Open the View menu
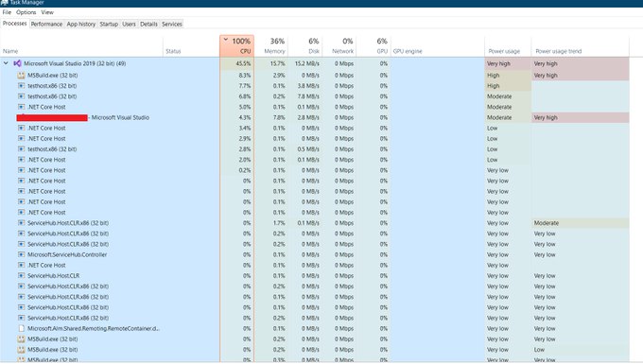Image resolution: width=643 pixels, height=364 pixels. click(x=47, y=12)
